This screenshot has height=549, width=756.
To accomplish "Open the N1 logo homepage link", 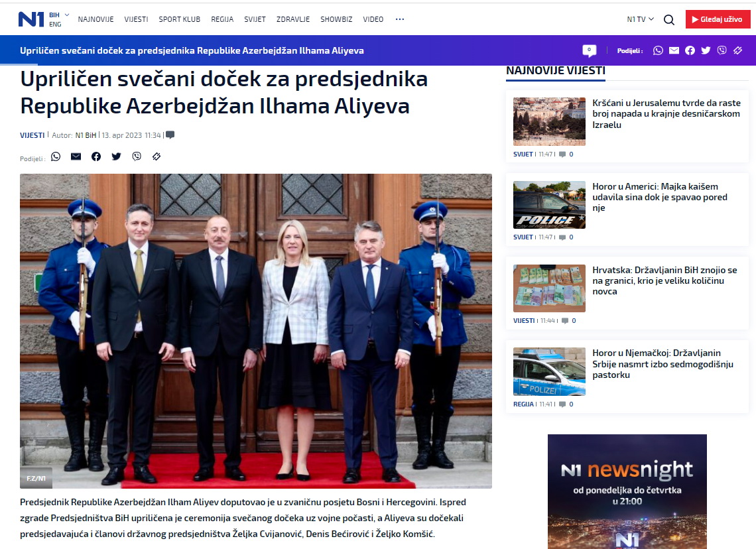I will tap(31, 19).
